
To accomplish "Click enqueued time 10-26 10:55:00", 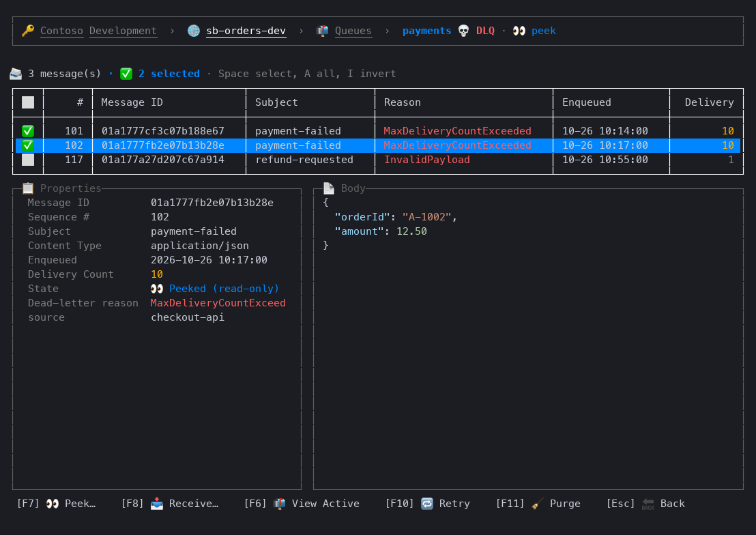I will pos(605,160).
